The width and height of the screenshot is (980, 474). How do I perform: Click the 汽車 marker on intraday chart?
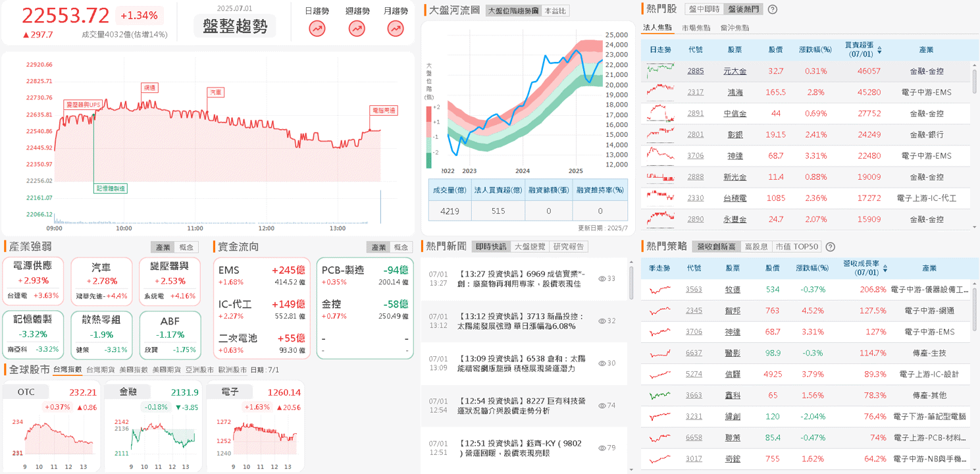(x=215, y=93)
